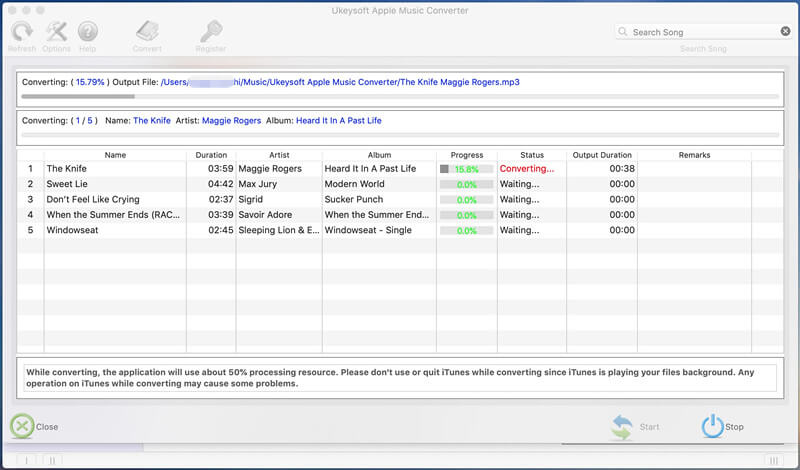Click the Search Song input field
Image resolution: width=800 pixels, height=470 pixels.
pyautogui.click(x=704, y=32)
